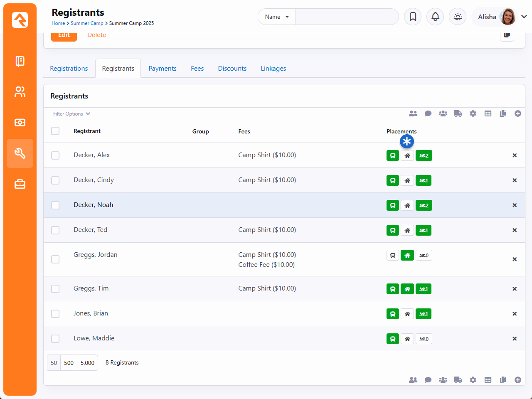Check the select-all checkbox in the header row
Image resolution: width=532 pixels, height=399 pixels.
[55, 131]
